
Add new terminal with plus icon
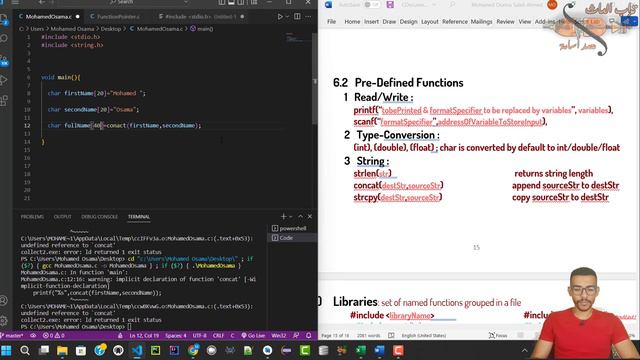283,217
